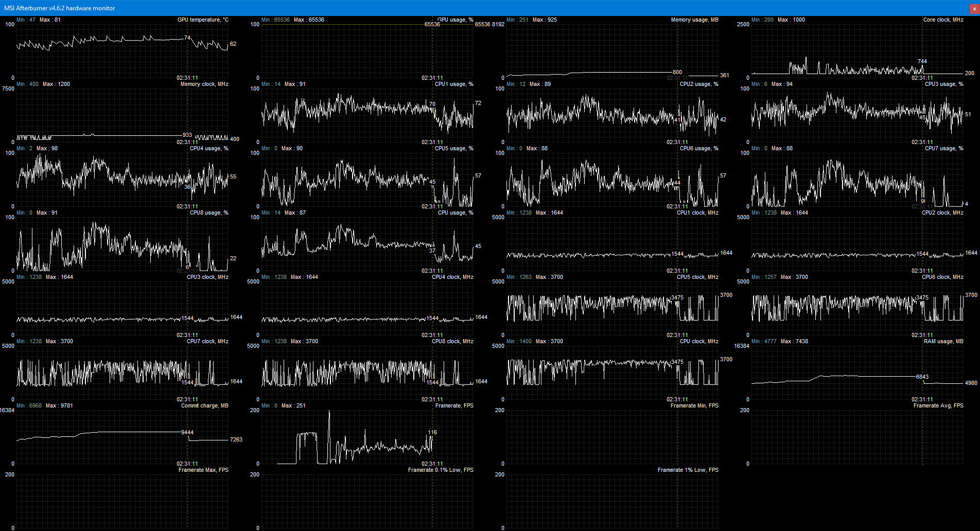Click the 'CPU4 usage, %' graph label

click(209, 148)
